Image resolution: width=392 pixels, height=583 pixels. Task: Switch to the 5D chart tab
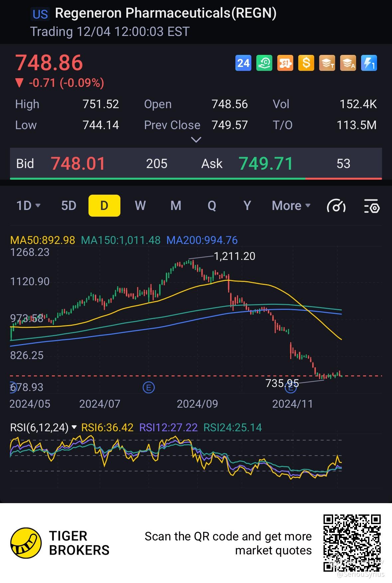[x=69, y=206]
